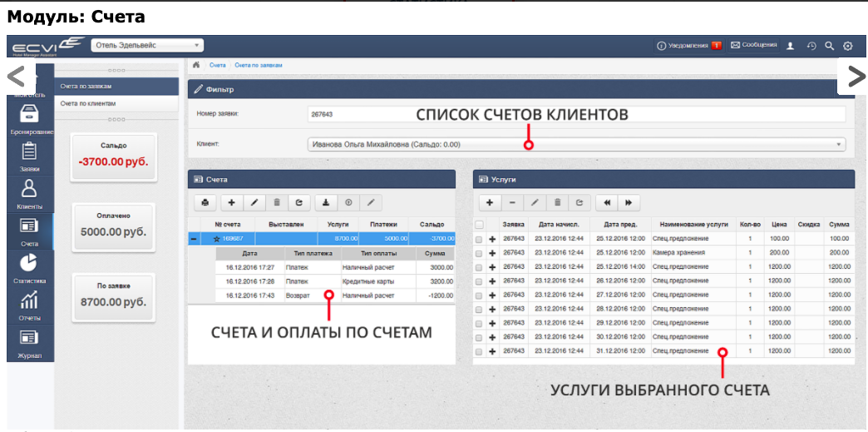868x432 pixels.
Task: Tick checkbox for the 27.12.2016 12:00 row
Action: [480, 295]
